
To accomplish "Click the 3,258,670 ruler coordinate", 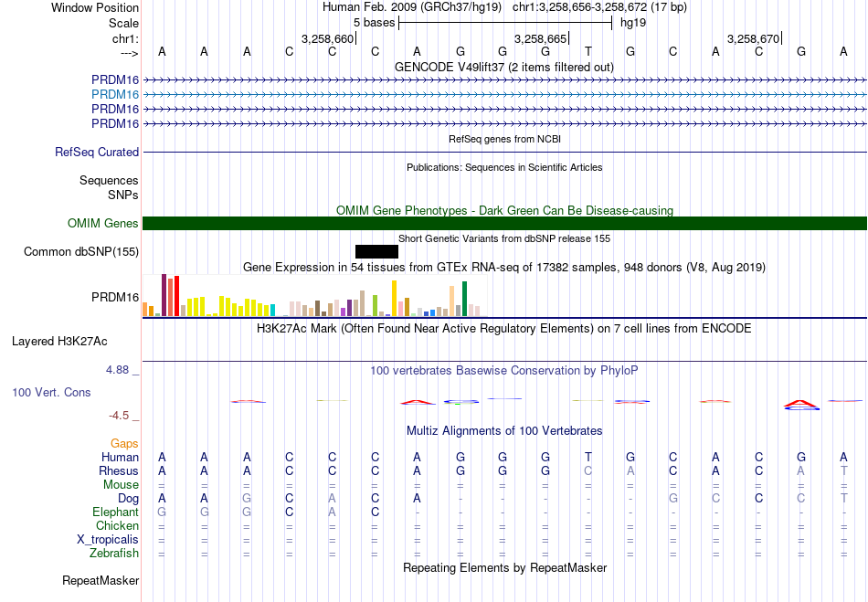I will 754,38.
